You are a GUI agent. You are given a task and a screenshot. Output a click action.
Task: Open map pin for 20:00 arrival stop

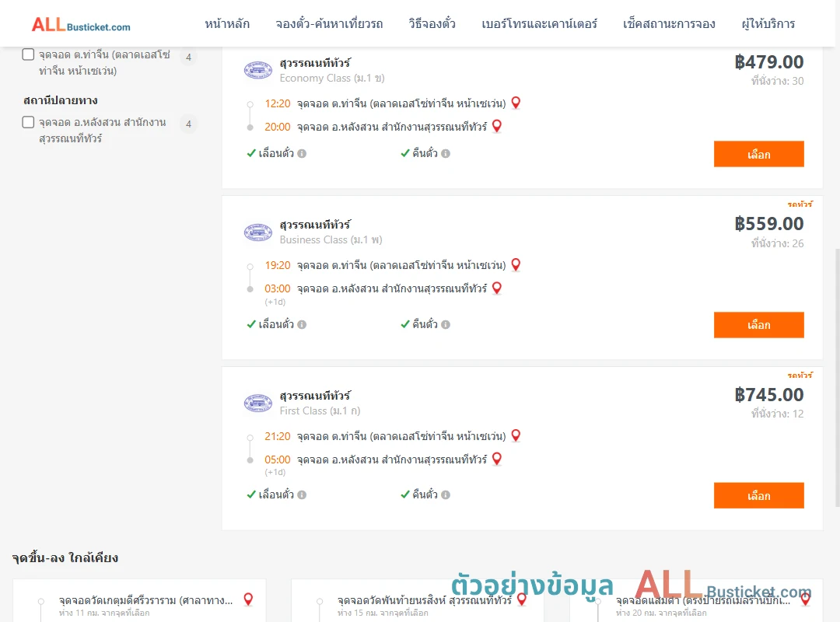[x=497, y=127]
